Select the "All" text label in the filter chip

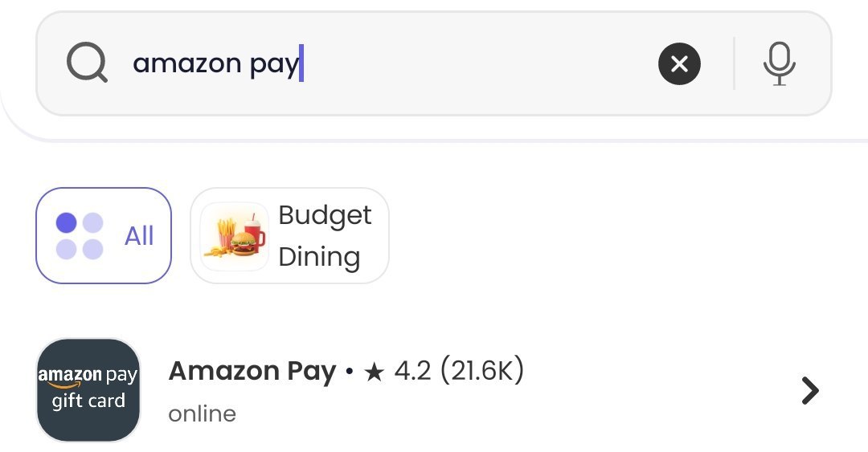(139, 236)
